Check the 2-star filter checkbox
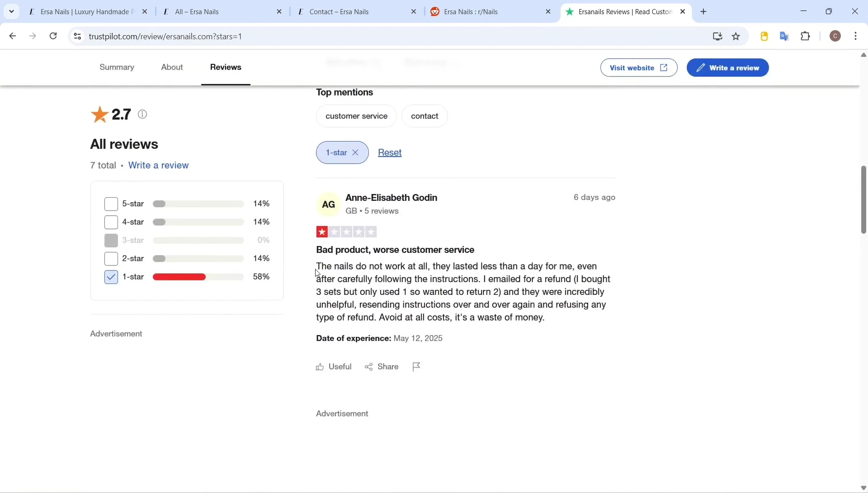The image size is (868, 493). click(x=111, y=259)
